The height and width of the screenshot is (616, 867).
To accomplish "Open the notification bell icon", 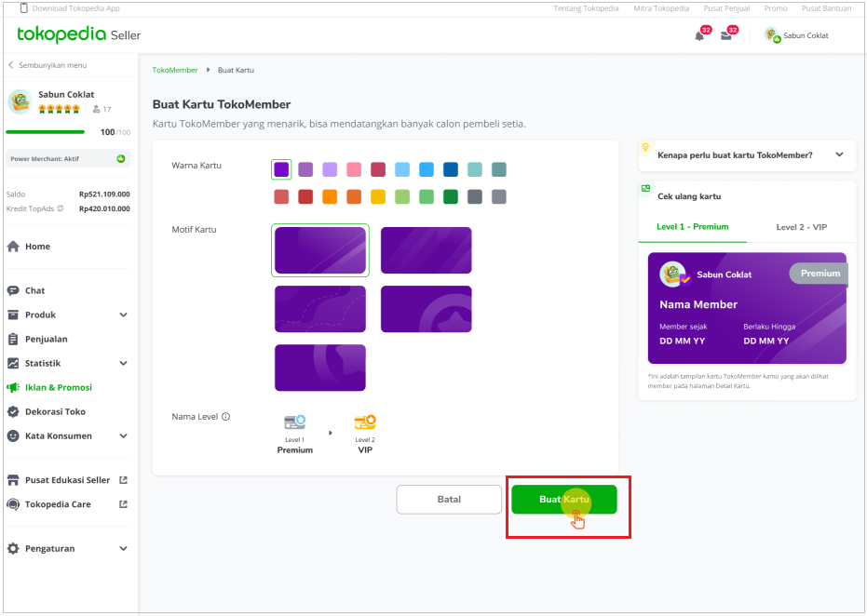I will [x=699, y=36].
